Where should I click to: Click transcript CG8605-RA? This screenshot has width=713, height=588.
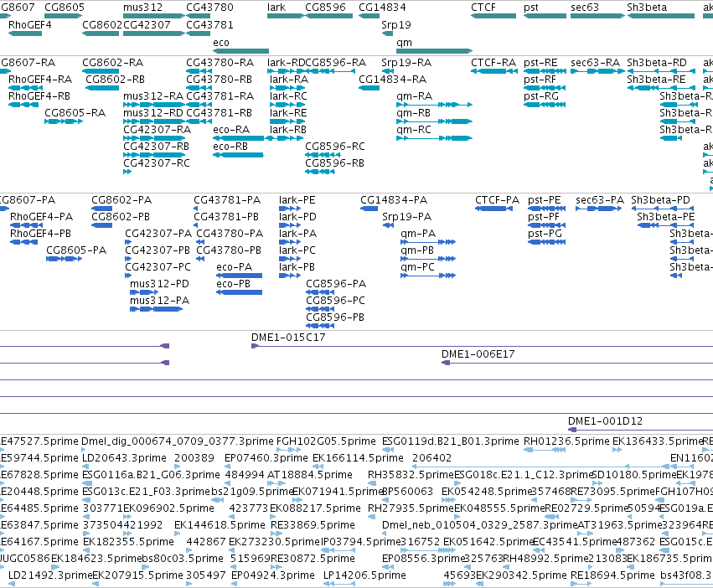pos(75,113)
